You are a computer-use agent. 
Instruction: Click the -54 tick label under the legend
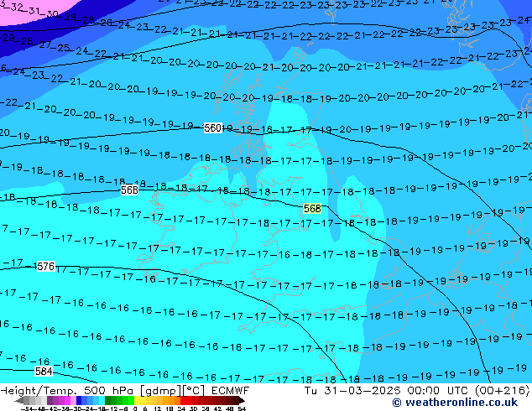(x=27, y=408)
